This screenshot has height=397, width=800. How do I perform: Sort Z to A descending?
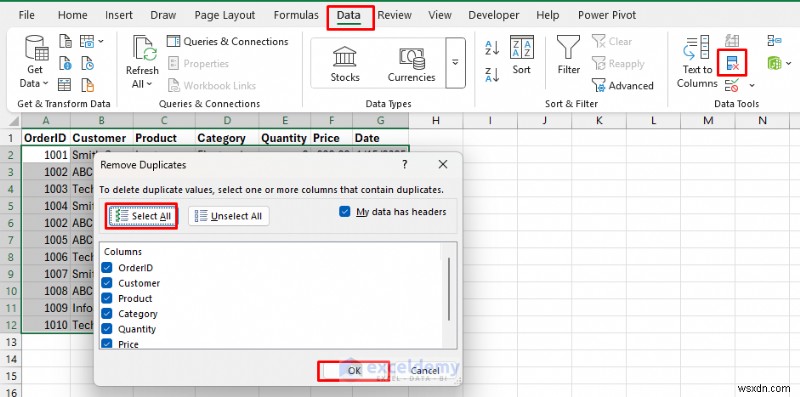click(x=492, y=75)
